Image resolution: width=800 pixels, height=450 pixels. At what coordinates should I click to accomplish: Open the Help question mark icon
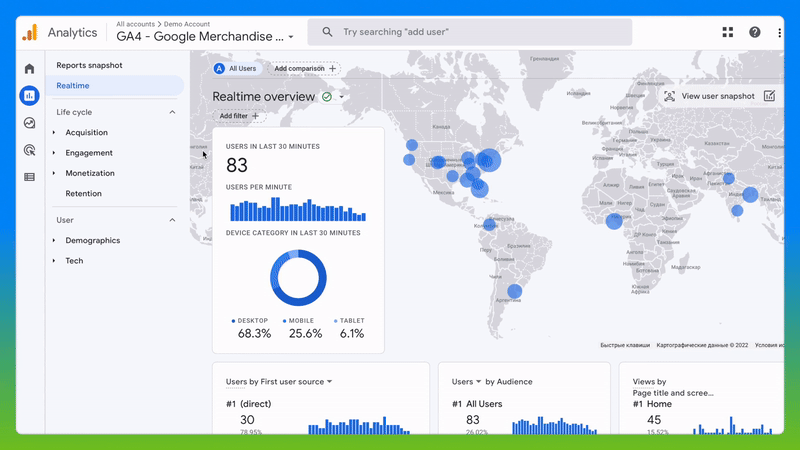755,32
